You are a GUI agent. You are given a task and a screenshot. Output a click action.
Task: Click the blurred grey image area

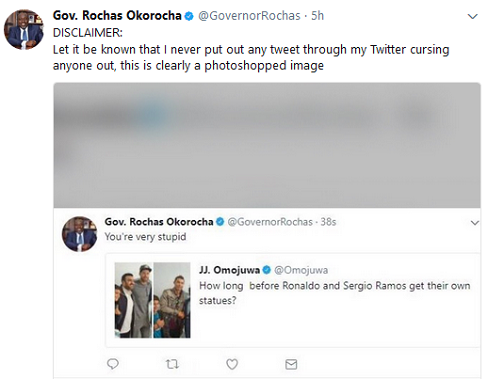[x=267, y=145]
